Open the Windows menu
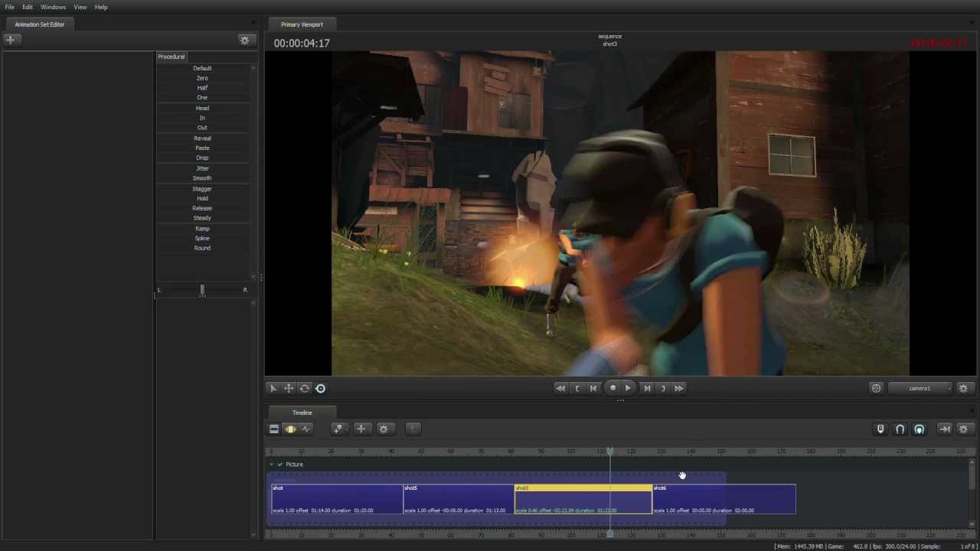Screen dimensions: 980x551 pos(53,7)
